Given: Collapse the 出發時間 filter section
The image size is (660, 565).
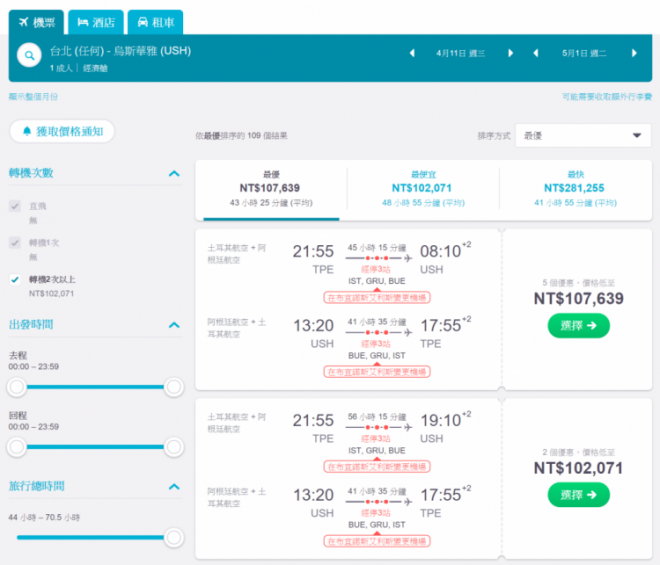Looking at the screenshot, I should 175,325.
